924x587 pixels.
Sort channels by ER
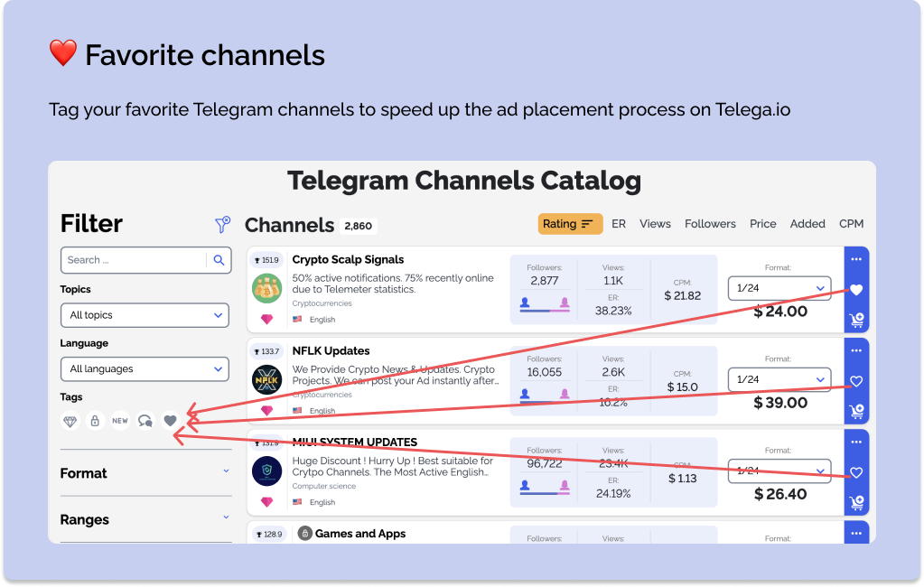tap(619, 224)
